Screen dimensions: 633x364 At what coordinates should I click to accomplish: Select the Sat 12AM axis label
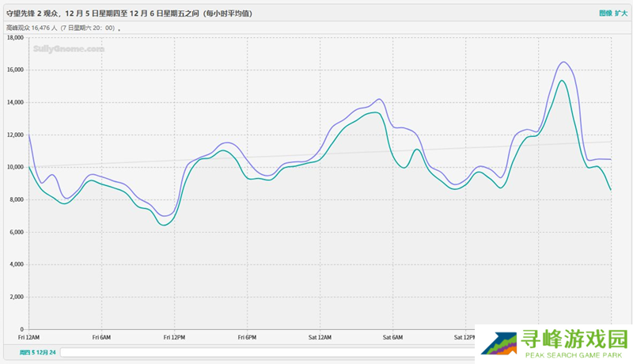[320, 336]
